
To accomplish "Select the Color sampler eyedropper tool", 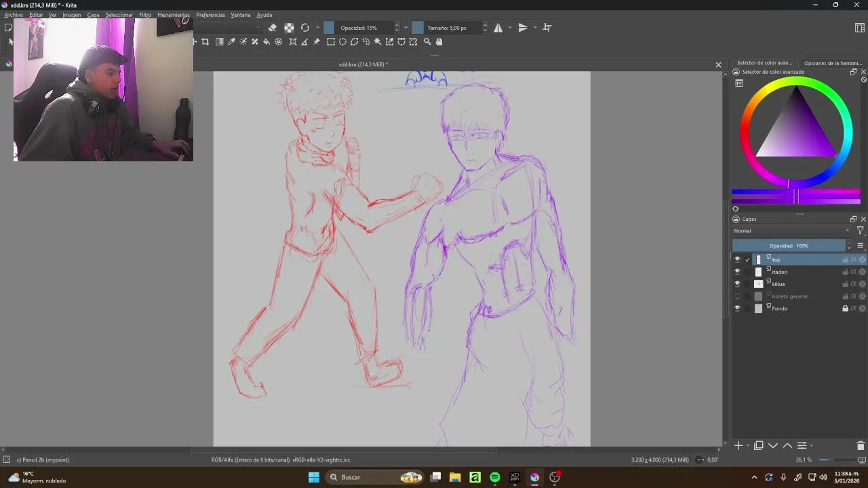I will point(231,42).
